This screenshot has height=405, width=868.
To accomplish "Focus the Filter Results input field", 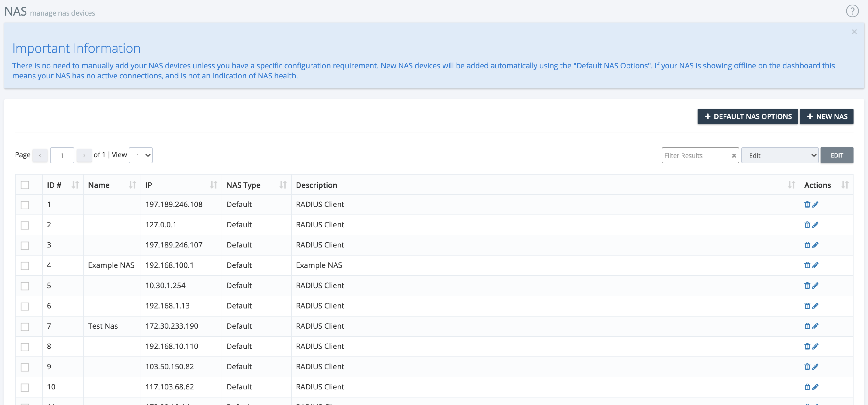I will click(x=695, y=156).
